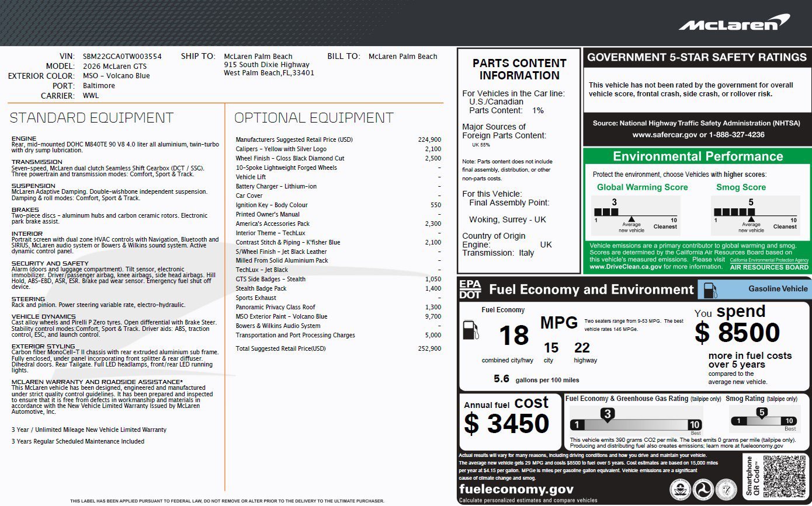Click the Gasoline Vehicle blue label

[x=778, y=289]
